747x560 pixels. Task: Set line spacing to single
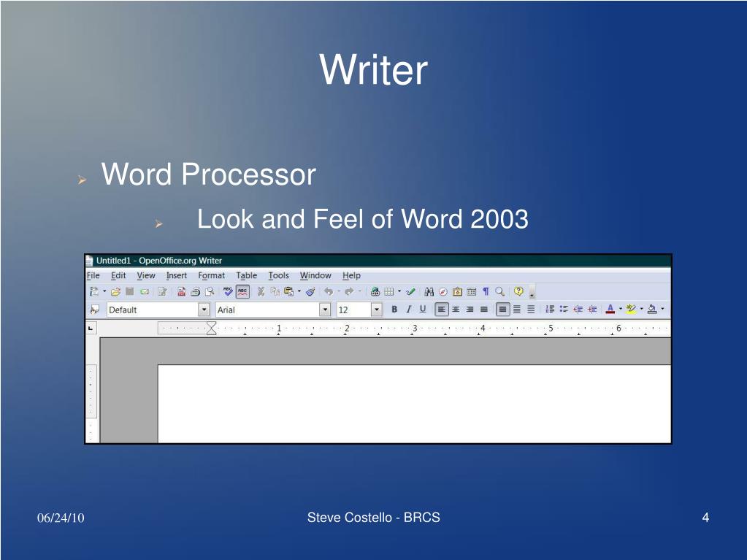pyautogui.click(x=502, y=310)
